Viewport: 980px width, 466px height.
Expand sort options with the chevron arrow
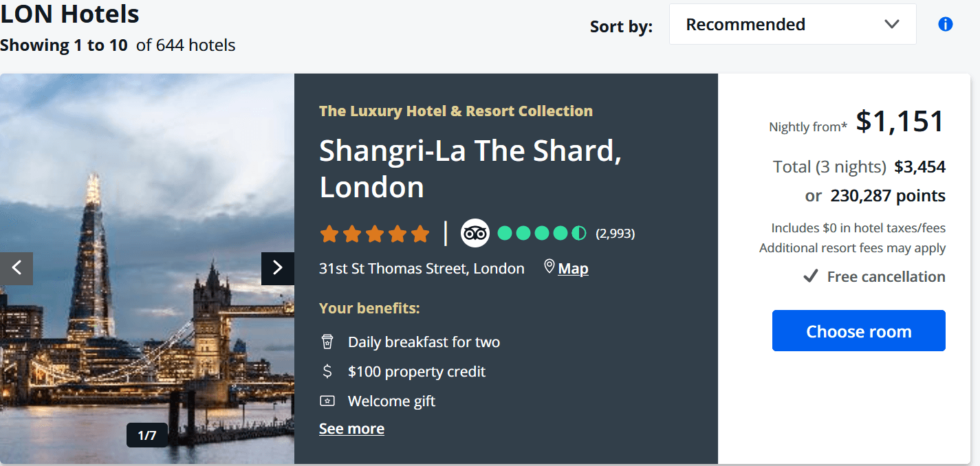click(892, 25)
